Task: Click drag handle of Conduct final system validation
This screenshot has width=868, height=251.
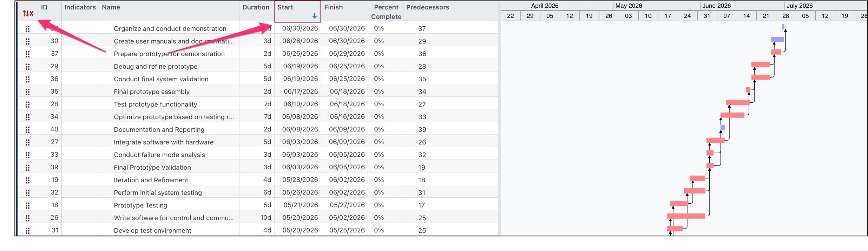Action: 27,79
